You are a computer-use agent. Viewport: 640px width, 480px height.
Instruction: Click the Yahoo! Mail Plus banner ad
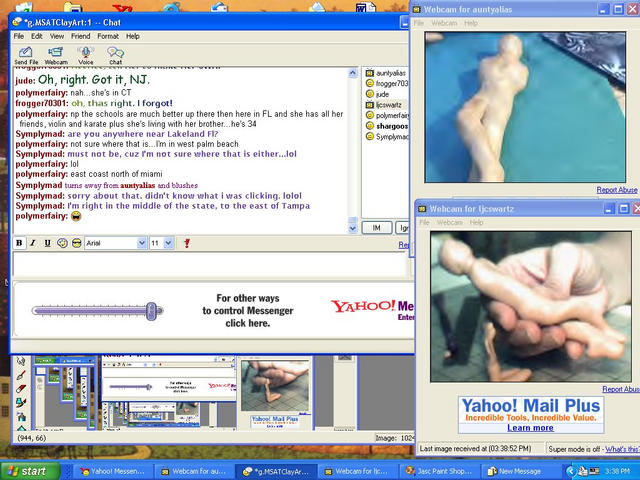(x=531, y=415)
